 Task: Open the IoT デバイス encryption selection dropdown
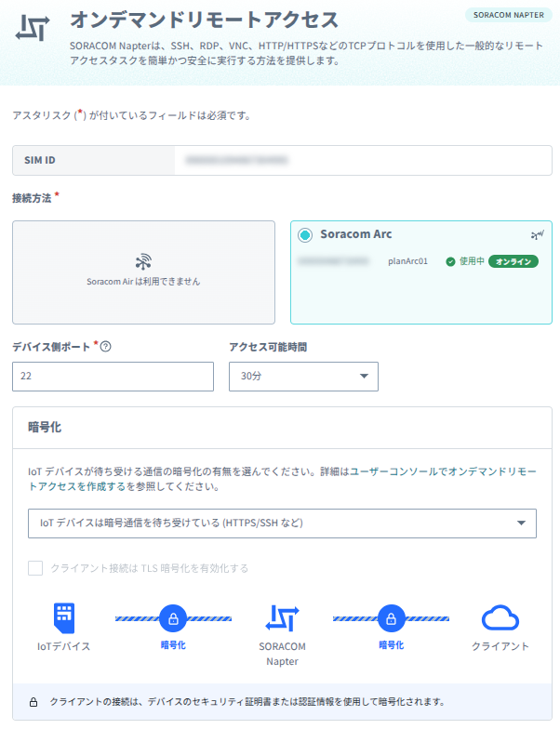pyautogui.click(x=282, y=524)
